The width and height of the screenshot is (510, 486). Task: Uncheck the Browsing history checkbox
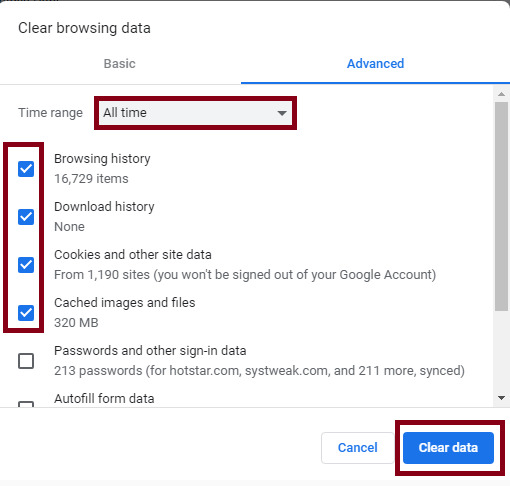point(26,169)
